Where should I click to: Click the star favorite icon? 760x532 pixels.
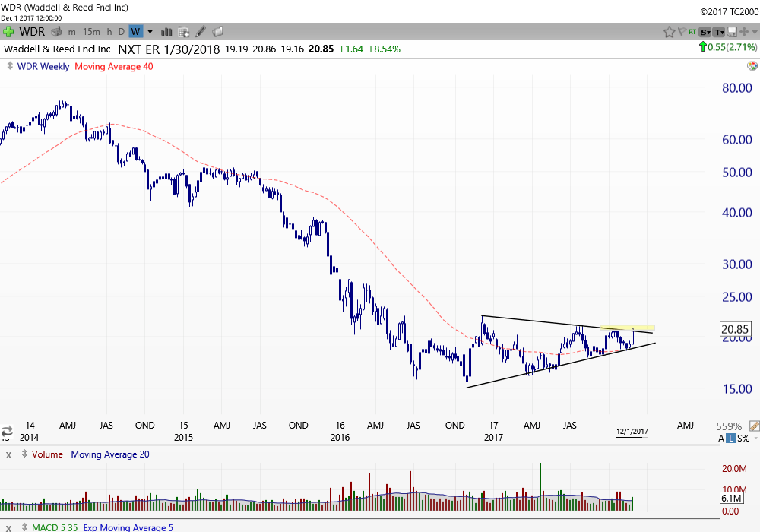click(669, 31)
